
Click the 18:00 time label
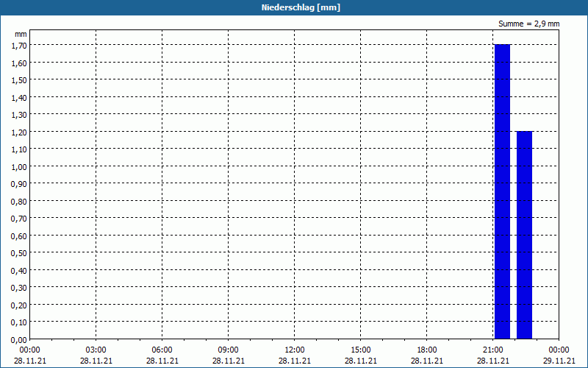(427, 350)
